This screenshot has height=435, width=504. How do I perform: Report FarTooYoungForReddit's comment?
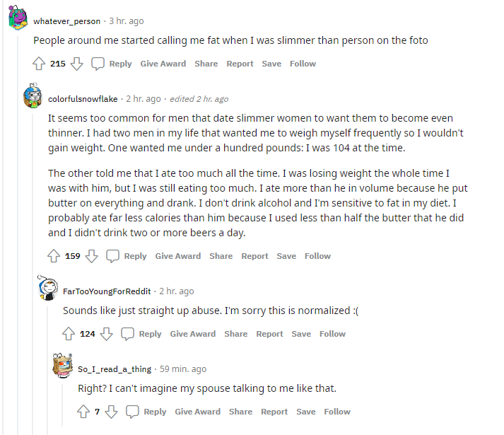click(269, 334)
